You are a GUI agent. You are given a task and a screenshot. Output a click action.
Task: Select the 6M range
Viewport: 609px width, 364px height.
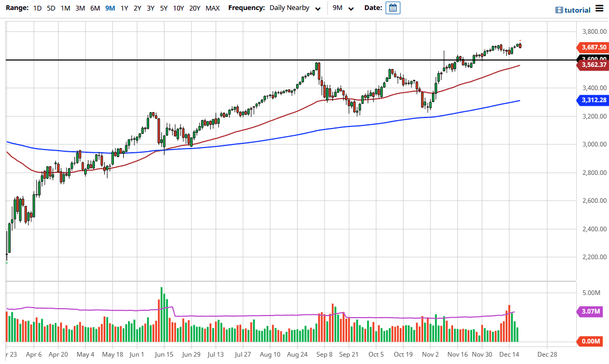(x=94, y=8)
